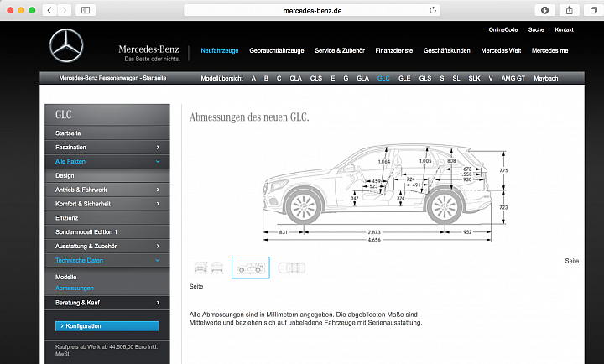Image resolution: width=604 pixels, height=364 pixels.
Task: Open Sondermodell Edition 1 sidebar item
Action: (x=107, y=231)
